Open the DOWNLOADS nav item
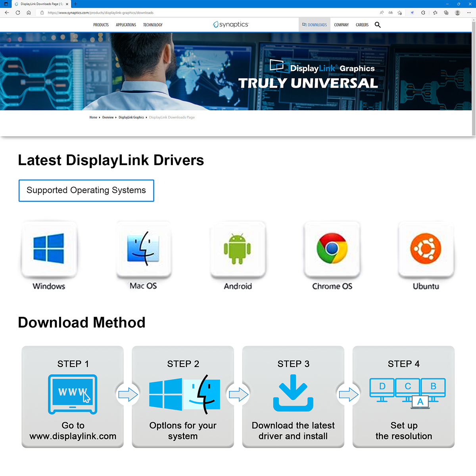 pyautogui.click(x=315, y=25)
